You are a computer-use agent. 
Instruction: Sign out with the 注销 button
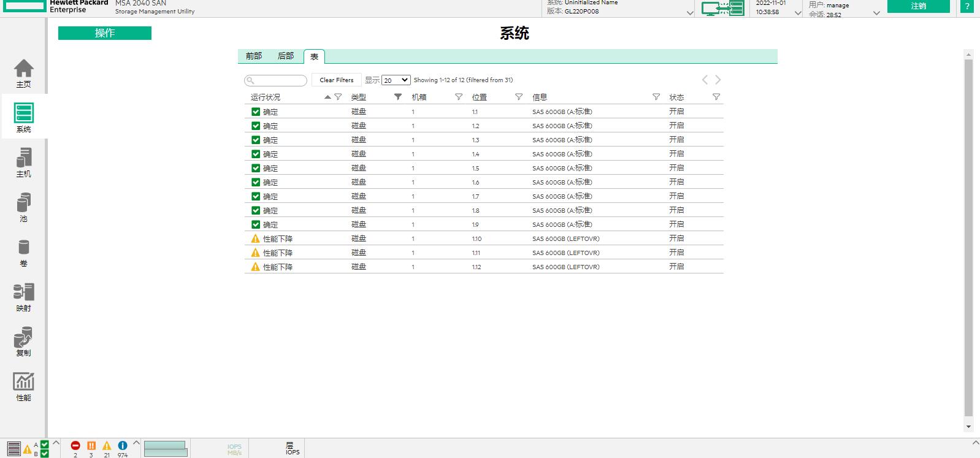919,6
